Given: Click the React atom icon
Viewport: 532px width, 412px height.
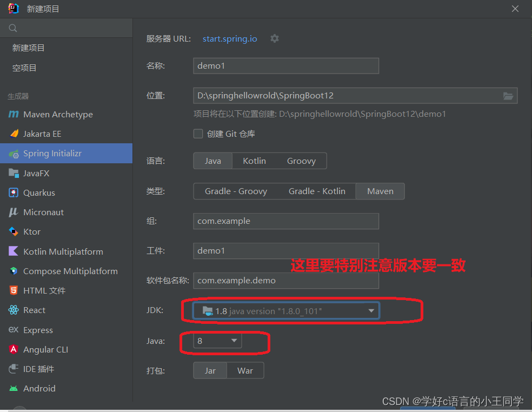Looking at the screenshot, I should pos(13,310).
